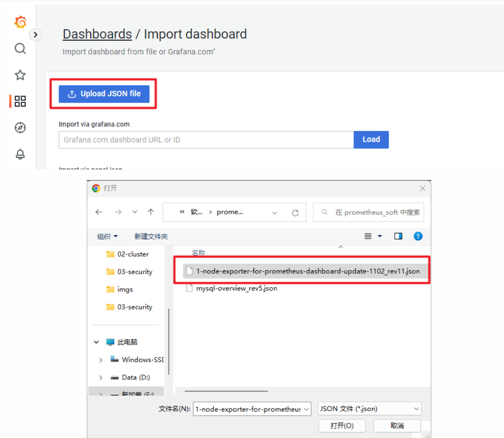Click the view mode list icon
Viewport: 504px width, 438px height.
[x=368, y=236]
